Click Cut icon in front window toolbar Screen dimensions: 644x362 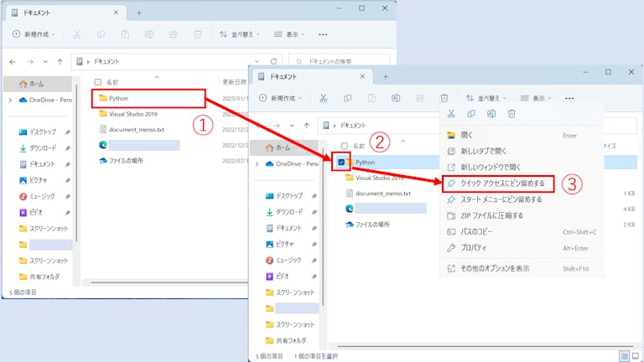pyautogui.click(x=324, y=98)
